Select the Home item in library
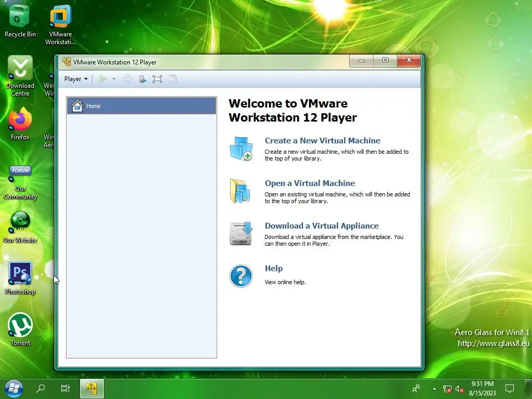This screenshot has height=399, width=532. click(x=141, y=105)
